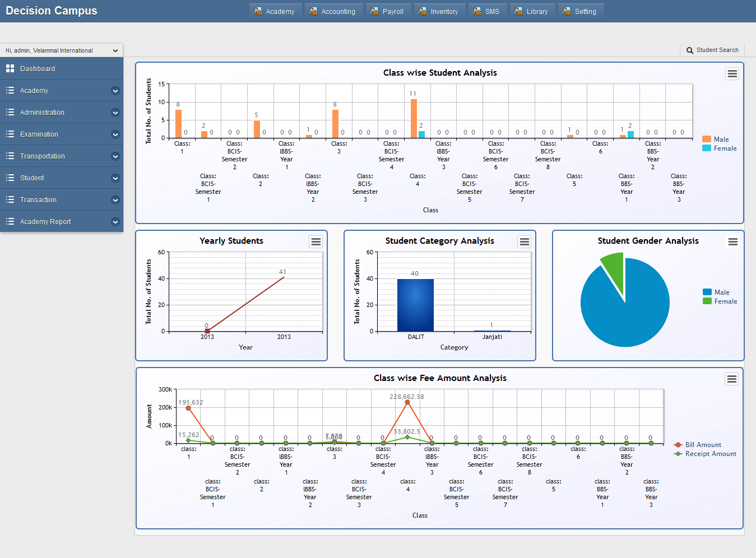Click the Dashboard grid icon in sidebar
Screen dimensions: 756x558
coord(10,68)
